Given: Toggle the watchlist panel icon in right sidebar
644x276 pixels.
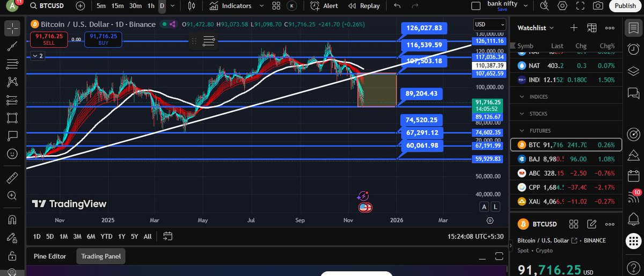Looking at the screenshot, I should [633, 28].
